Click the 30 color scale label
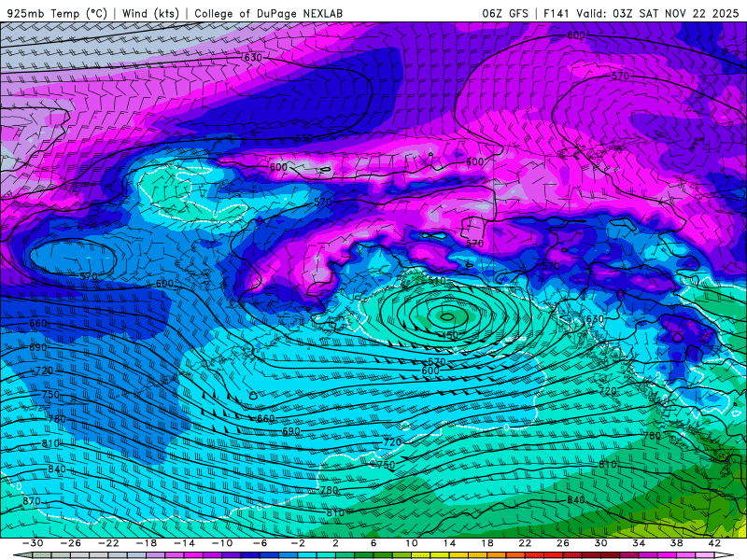747x560 pixels. [x=600, y=543]
